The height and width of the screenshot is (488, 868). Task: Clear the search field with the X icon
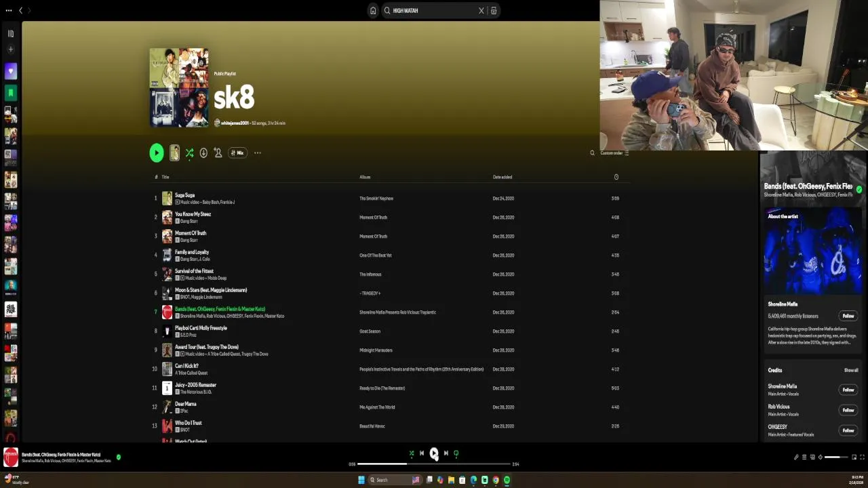pyautogui.click(x=481, y=11)
